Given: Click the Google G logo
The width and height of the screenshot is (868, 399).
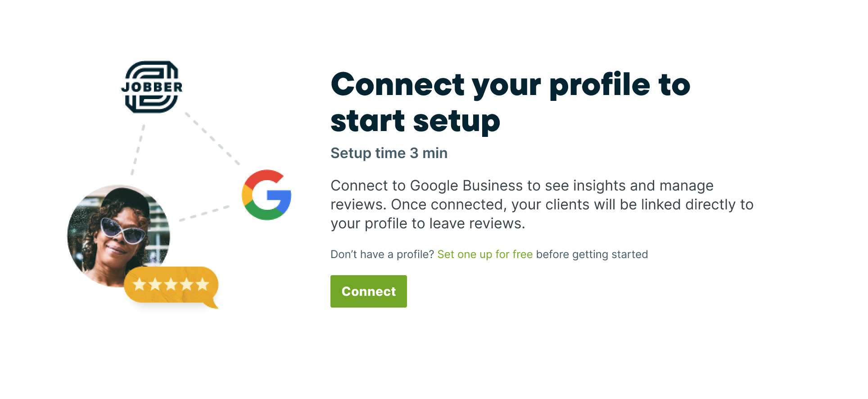Looking at the screenshot, I should (267, 195).
